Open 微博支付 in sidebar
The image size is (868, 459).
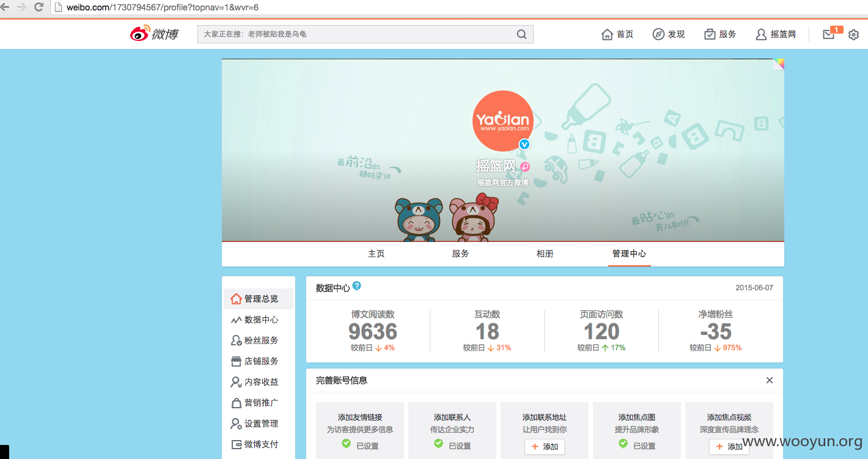point(259,444)
